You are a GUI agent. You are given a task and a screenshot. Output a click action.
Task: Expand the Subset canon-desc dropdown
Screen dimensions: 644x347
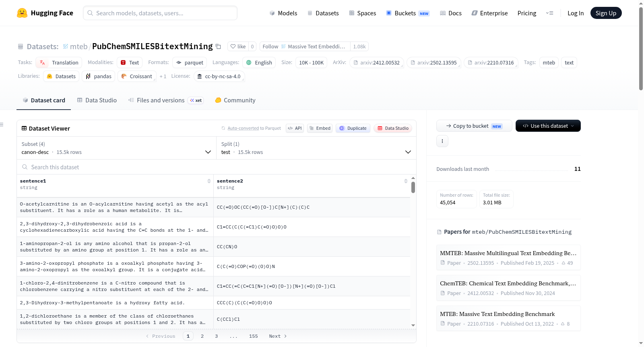116,148
